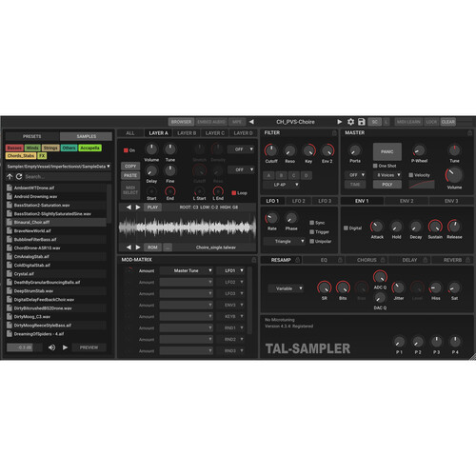
Task: Enable ENV 1 Digital checkbox
Action: [346, 228]
